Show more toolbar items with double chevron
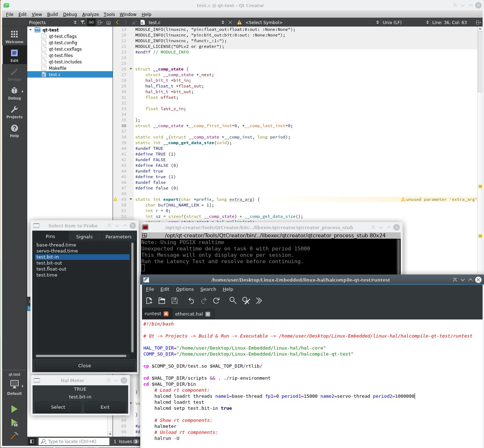 (x=259, y=301)
